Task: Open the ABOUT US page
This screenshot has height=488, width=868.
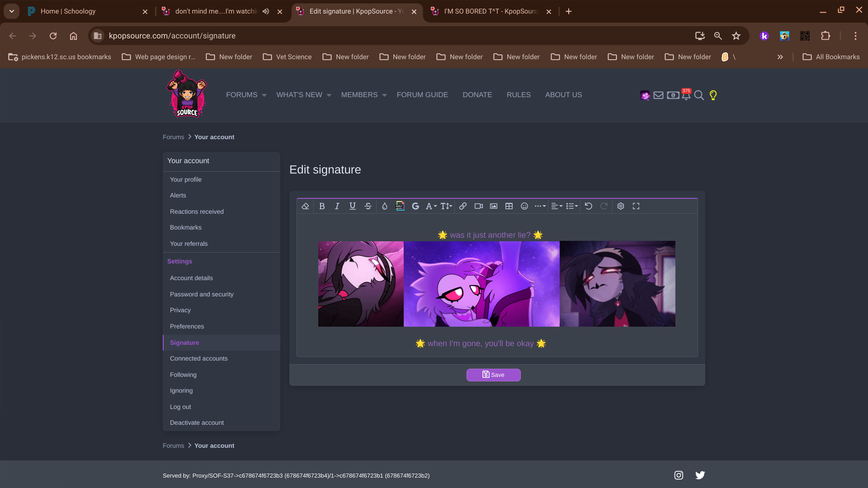Action: 564,95
